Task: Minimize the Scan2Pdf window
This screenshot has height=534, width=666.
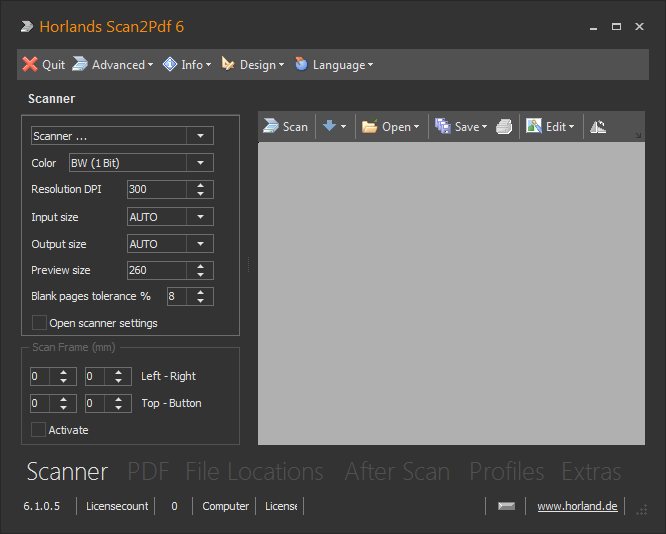Action: click(x=593, y=27)
